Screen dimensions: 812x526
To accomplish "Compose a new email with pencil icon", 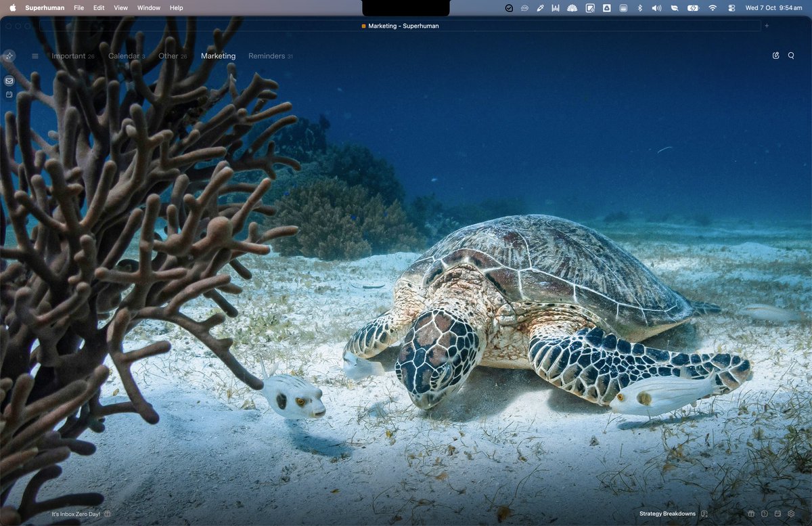I will [x=775, y=56].
